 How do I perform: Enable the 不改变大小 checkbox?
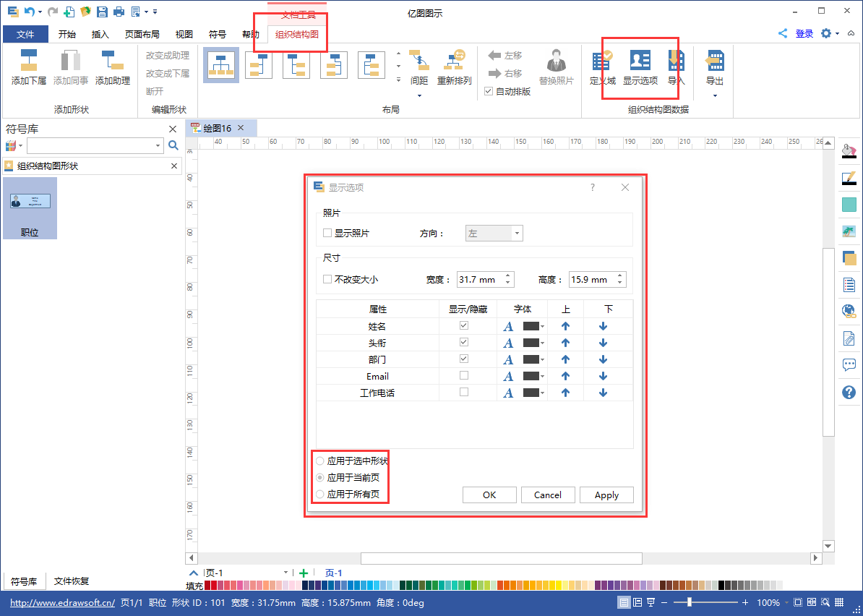327,279
